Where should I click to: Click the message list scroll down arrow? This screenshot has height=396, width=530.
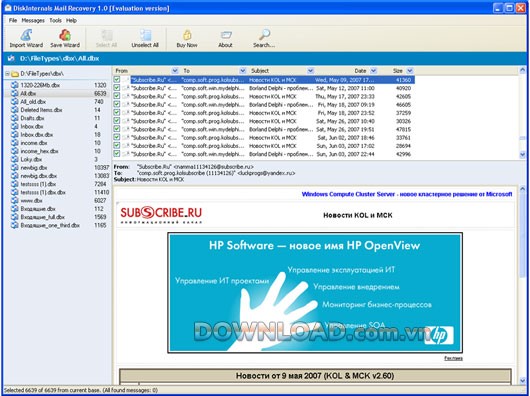(523, 155)
